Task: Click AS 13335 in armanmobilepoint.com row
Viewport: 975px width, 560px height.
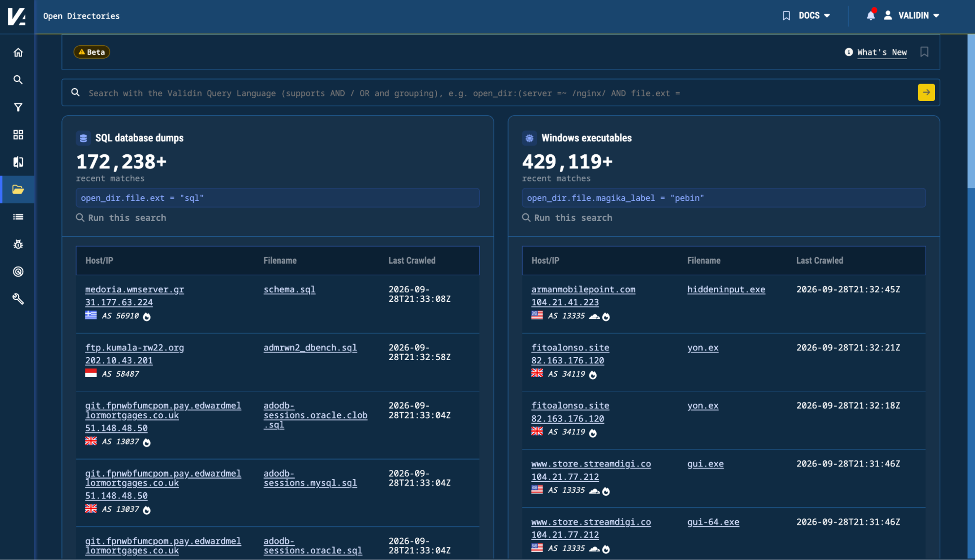Action: point(566,316)
